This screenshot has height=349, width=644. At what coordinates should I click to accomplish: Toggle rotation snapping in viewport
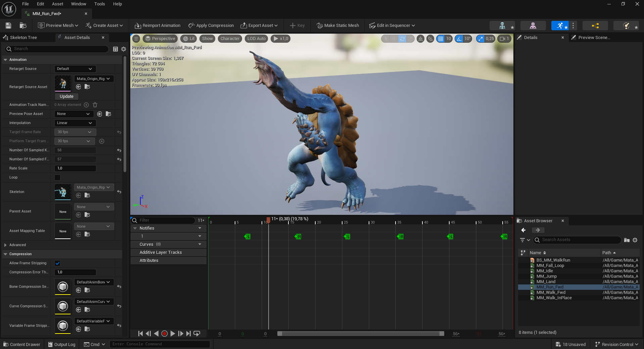(459, 39)
